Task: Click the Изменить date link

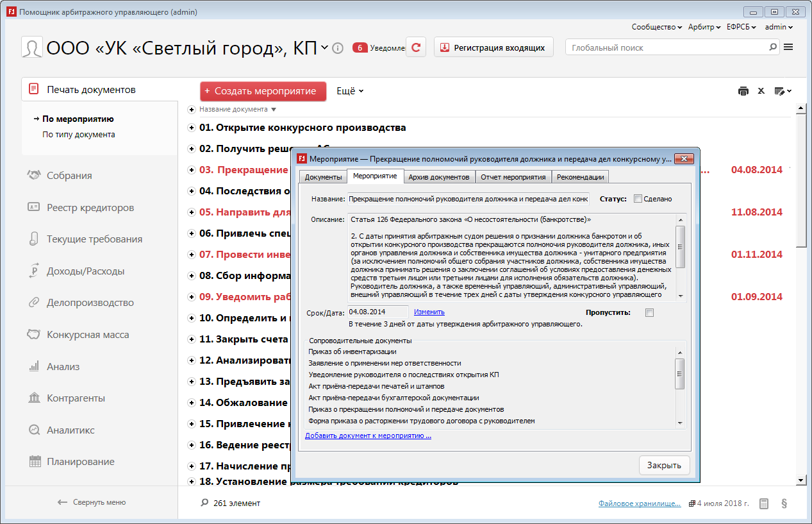Action: click(x=429, y=312)
